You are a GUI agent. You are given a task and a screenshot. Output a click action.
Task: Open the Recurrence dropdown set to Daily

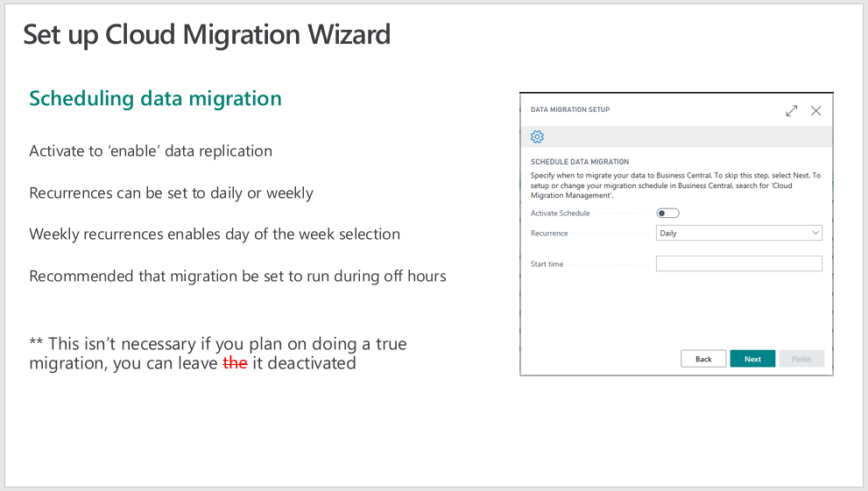(739, 233)
